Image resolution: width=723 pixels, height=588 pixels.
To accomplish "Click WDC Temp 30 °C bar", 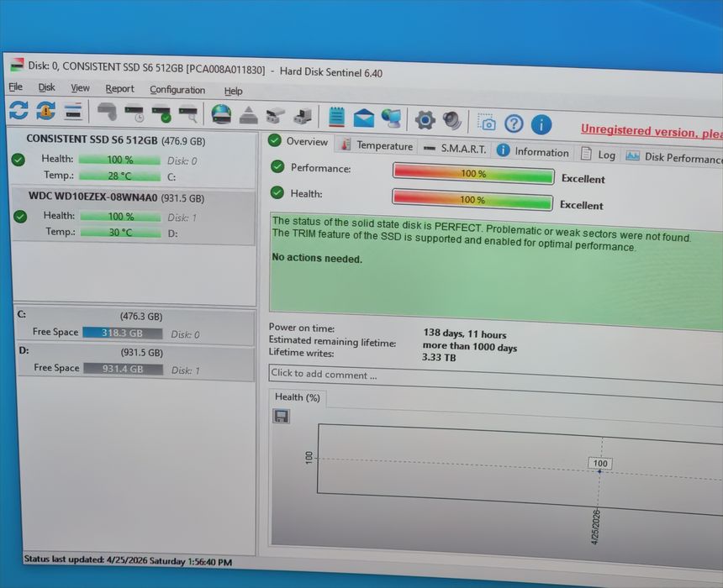I will coord(121,232).
